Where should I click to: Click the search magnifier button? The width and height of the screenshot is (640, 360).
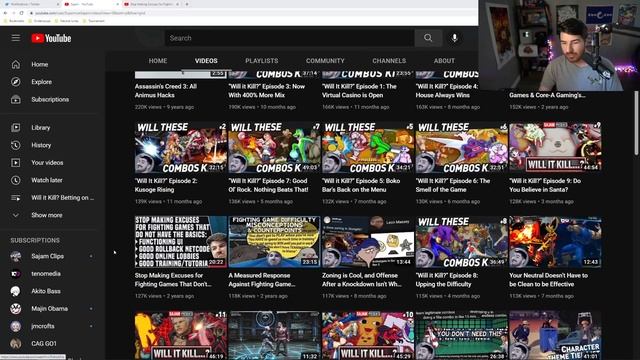pyautogui.click(x=428, y=38)
